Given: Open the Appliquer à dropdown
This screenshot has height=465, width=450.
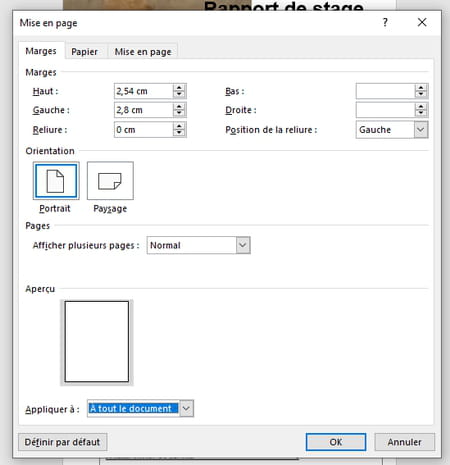Looking at the screenshot, I should [x=186, y=408].
